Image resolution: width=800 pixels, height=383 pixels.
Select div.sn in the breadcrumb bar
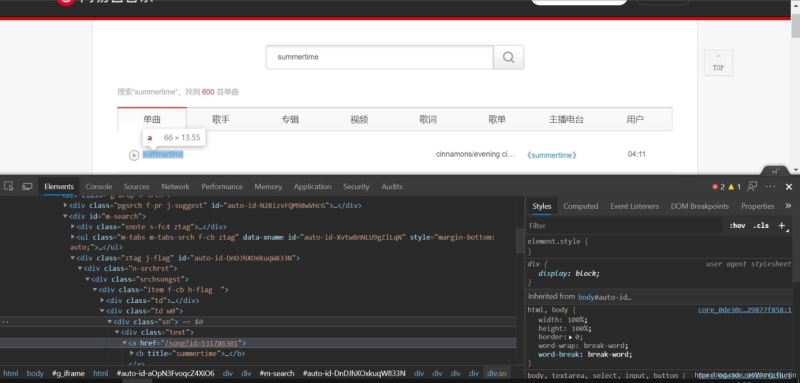coord(496,373)
